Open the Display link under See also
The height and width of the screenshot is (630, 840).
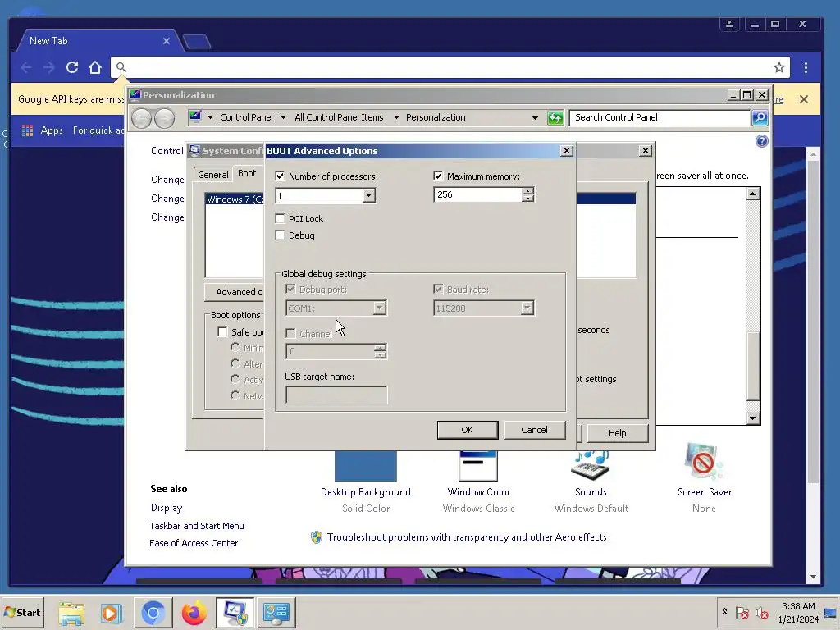tap(167, 507)
